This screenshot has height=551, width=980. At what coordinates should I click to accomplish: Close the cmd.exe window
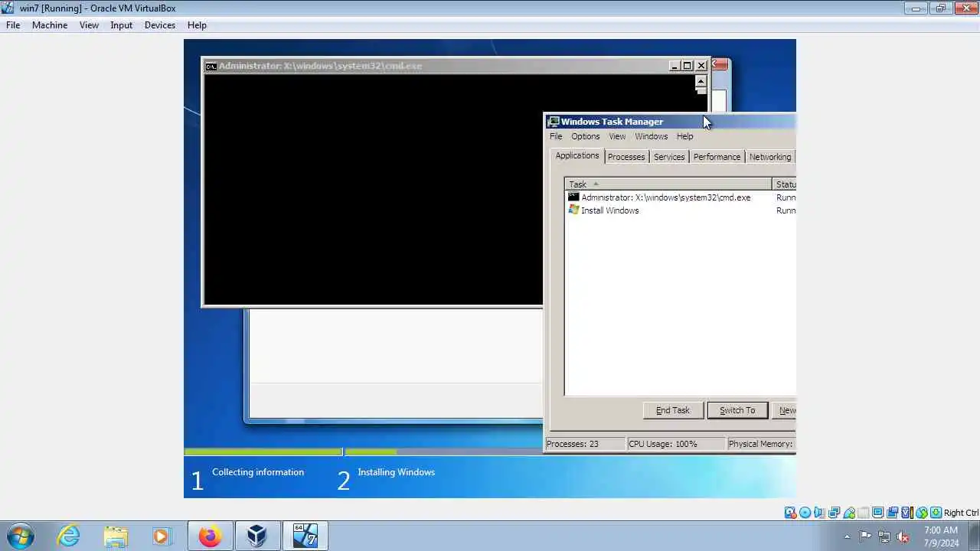[x=701, y=66]
